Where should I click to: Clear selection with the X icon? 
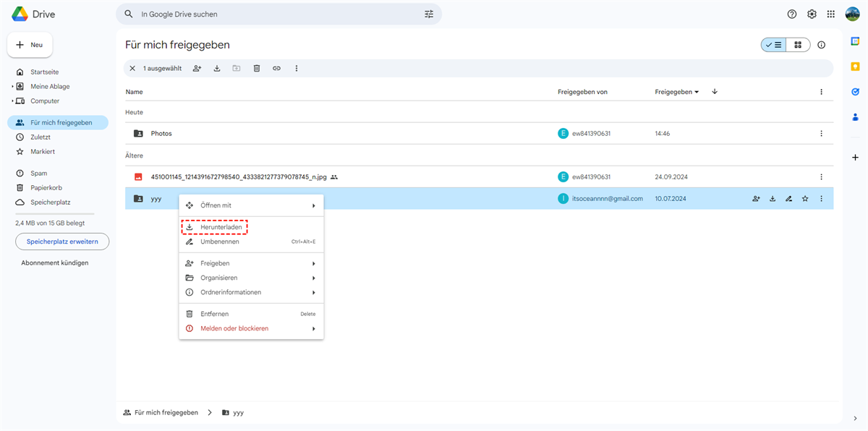click(132, 69)
